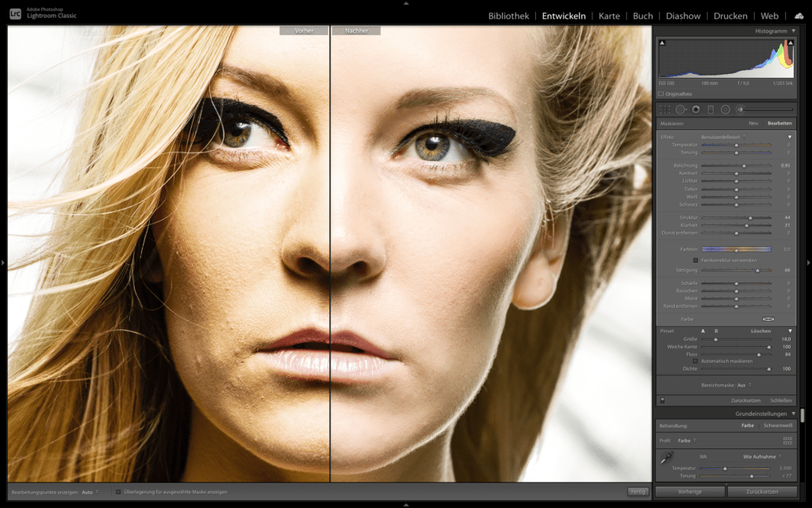Set treatment to Farbe
812x508 pixels.
click(x=747, y=425)
